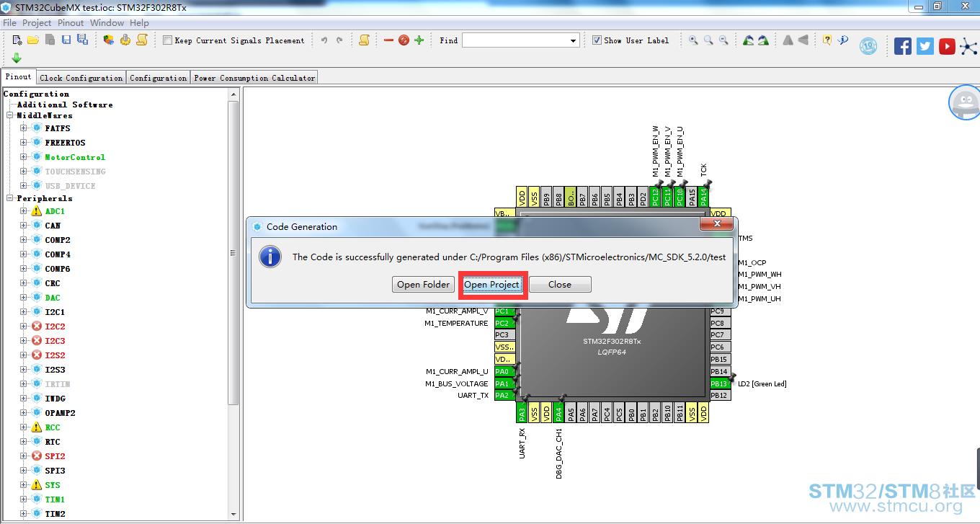Click the tree panel vertical scrollbar thumb
980x524 pixels.
coord(233,252)
